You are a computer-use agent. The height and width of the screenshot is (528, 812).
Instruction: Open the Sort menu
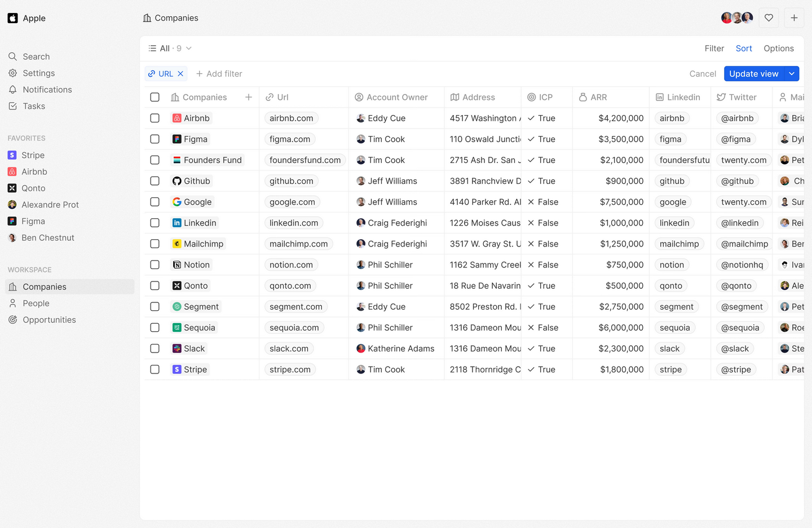click(x=743, y=48)
